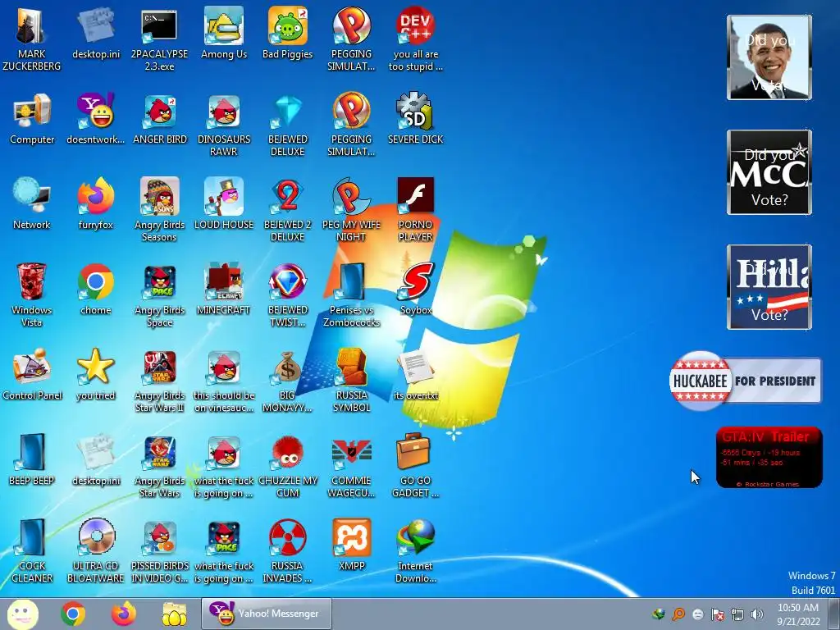The height and width of the screenshot is (630, 840).
Task: Open BEJEWED 2 DELUXE shortcut
Action: click(x=288, y=209)
